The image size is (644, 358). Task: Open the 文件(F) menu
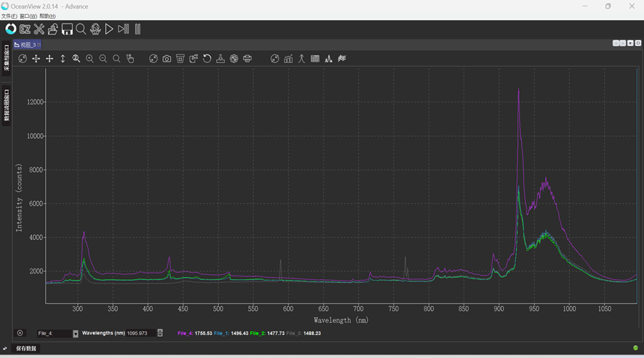[x=9, y=16]
